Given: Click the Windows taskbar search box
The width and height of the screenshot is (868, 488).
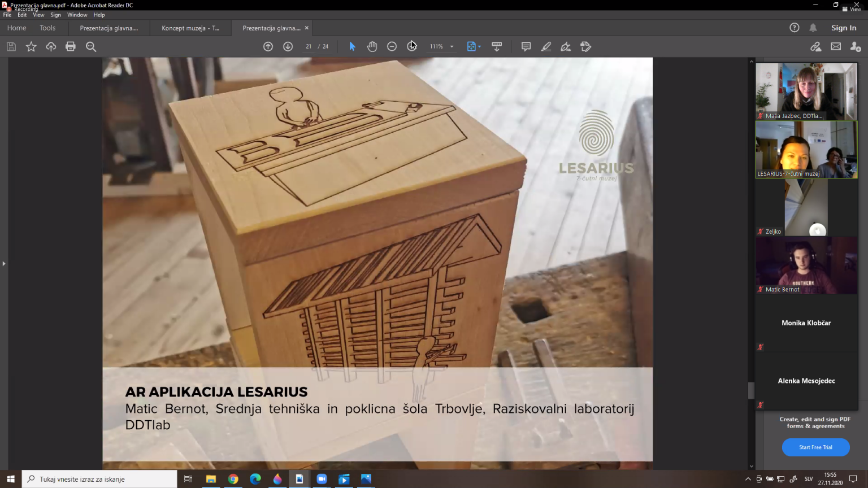Looking at the screenshot, I should (99, 479).
